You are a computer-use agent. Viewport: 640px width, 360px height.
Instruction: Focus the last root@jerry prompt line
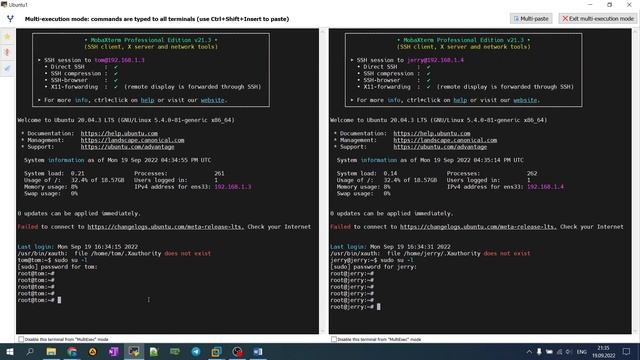[x=355, y=307]
